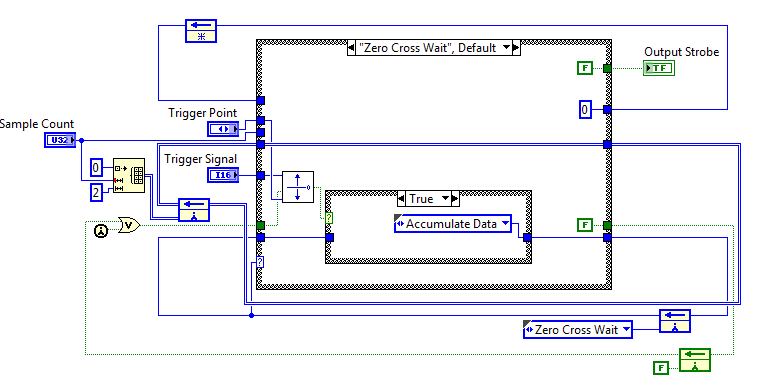761x385 pixels.
Task: Open the Zero Cross Wait enum constant dropdown arrow
Action: [626, 330]
